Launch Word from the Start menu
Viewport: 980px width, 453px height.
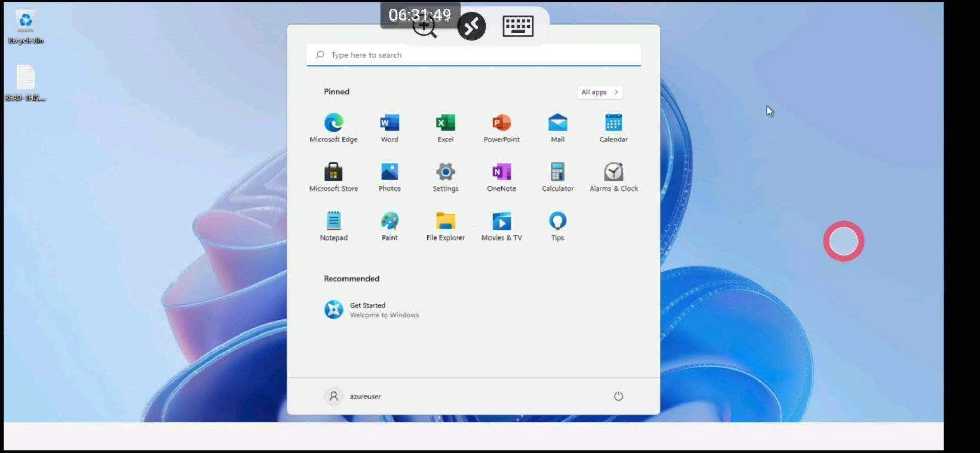pos(389,128)
